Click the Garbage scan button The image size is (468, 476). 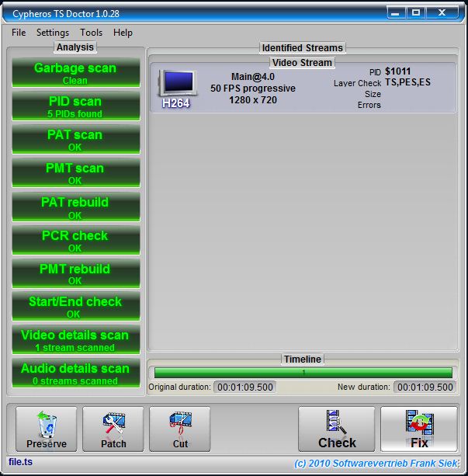75,73
